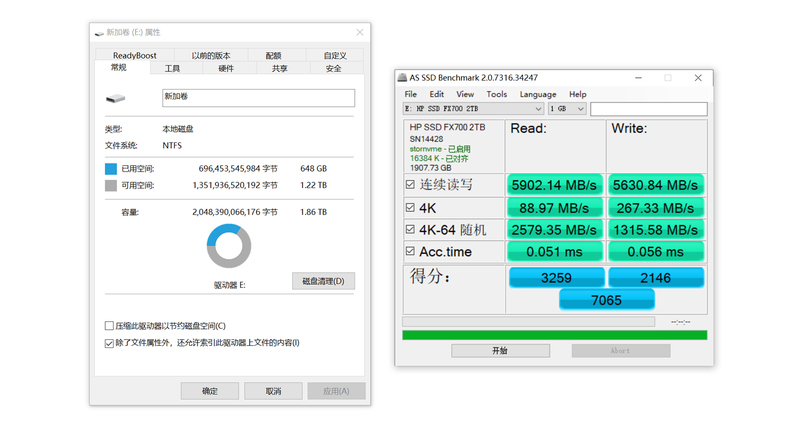Switch to the 以前的版本 tab

tap(211, 55)
